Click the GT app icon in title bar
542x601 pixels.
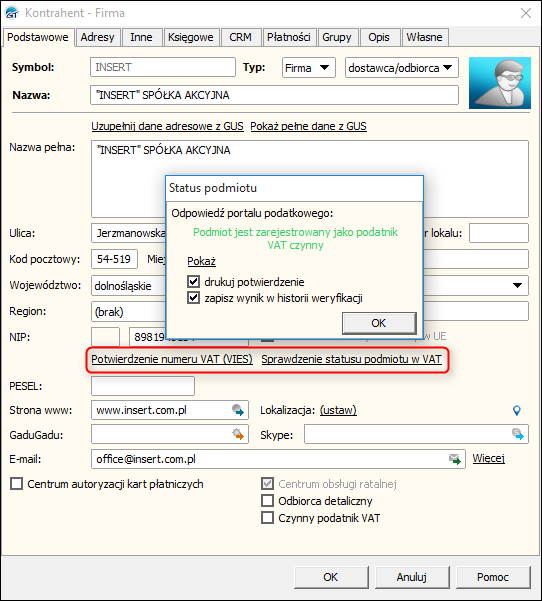click(x=12, y=13)
